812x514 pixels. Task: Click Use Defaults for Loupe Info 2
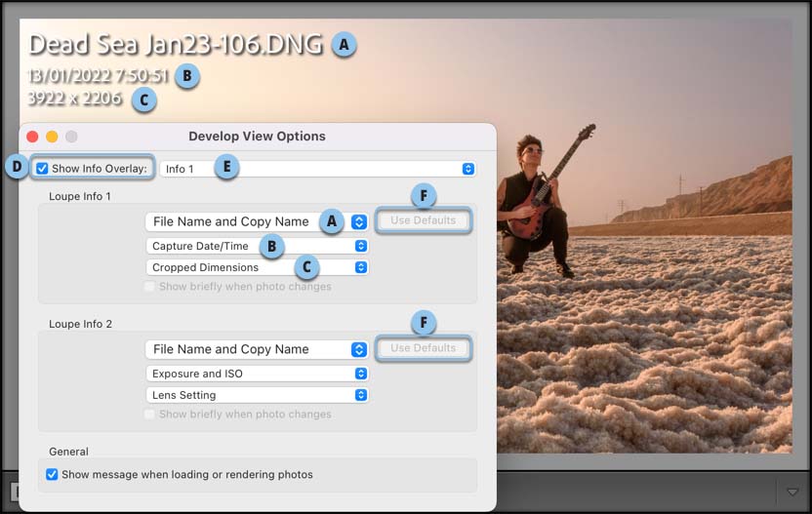(424, 348)
